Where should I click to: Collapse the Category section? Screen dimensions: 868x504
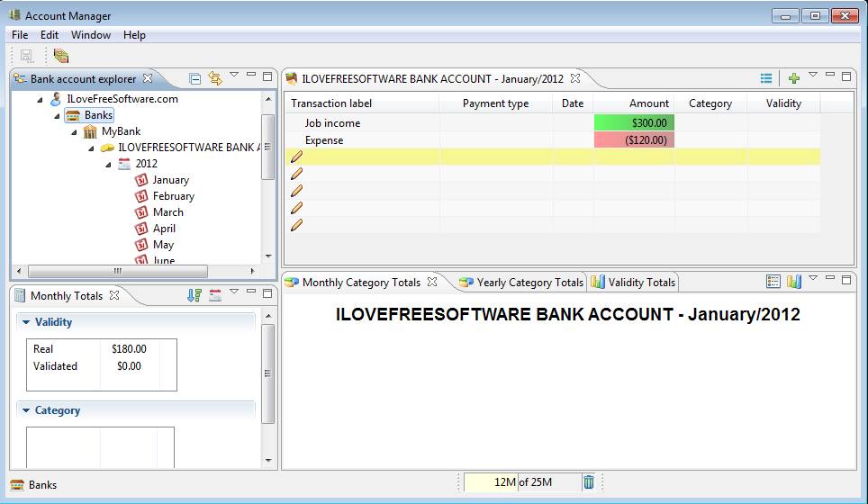(x=26, y=410)
